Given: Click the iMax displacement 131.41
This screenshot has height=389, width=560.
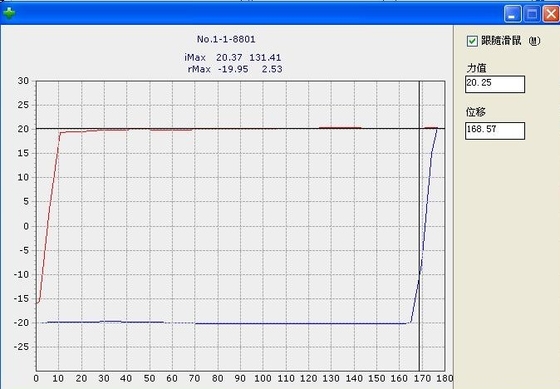Looking at the screenshot, I should tap(265, 58).
